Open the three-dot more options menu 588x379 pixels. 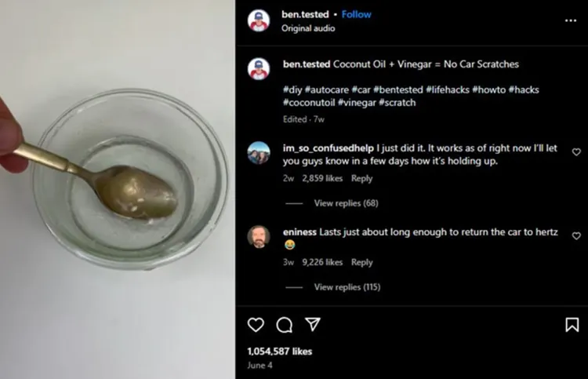[x=570, y=20]
